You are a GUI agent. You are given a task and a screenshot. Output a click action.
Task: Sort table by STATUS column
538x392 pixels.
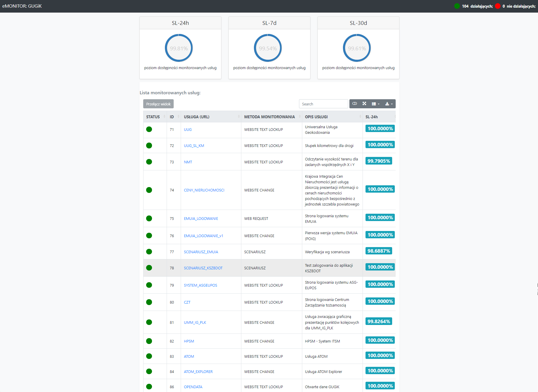click(155, 117)
